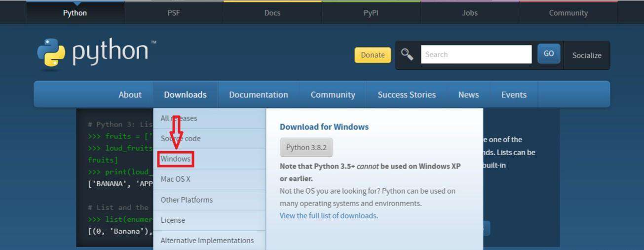Open the Success Stories menu
Viewport: 644px width, 250px height.
tap(407, 94)
